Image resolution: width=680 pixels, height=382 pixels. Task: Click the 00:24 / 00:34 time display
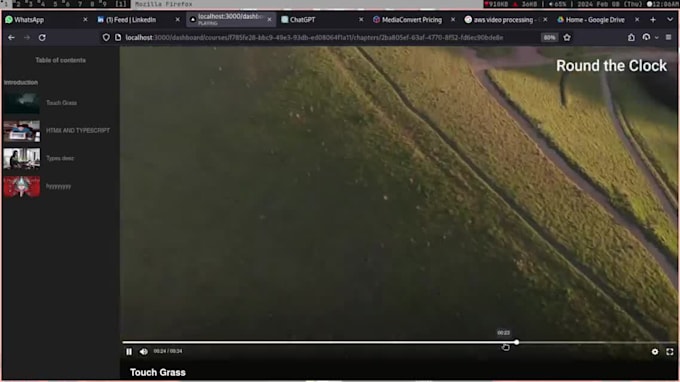point(168,351)
